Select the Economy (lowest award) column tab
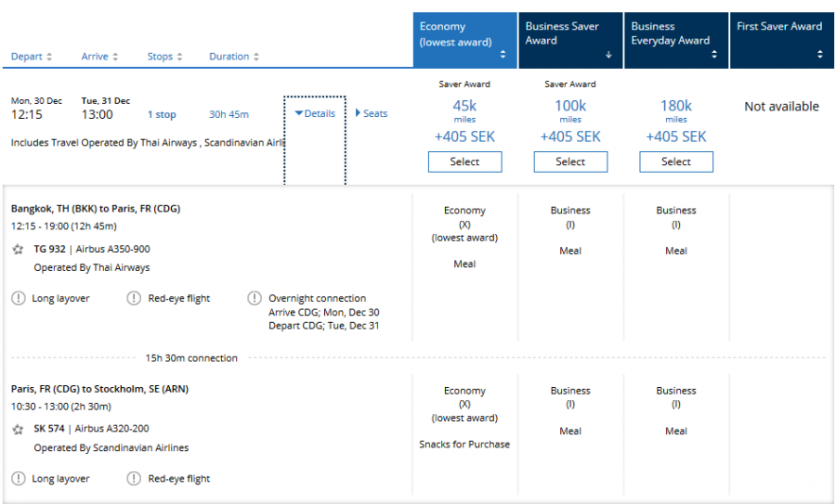 (x=464, y=41)
